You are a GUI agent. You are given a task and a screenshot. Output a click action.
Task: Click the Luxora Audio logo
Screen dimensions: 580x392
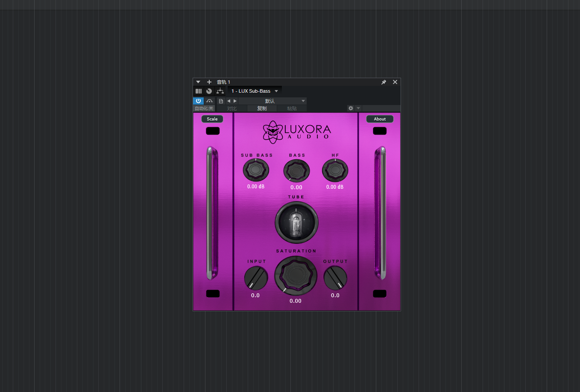click(x=297, y=132)
